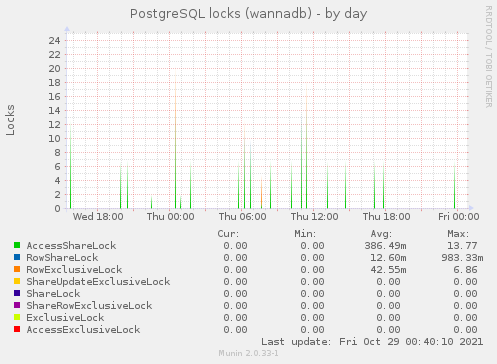Click the tallest spike just after Thu 00:00
Image resolution: width=497 pixels, height=364 pixels.
175,138
